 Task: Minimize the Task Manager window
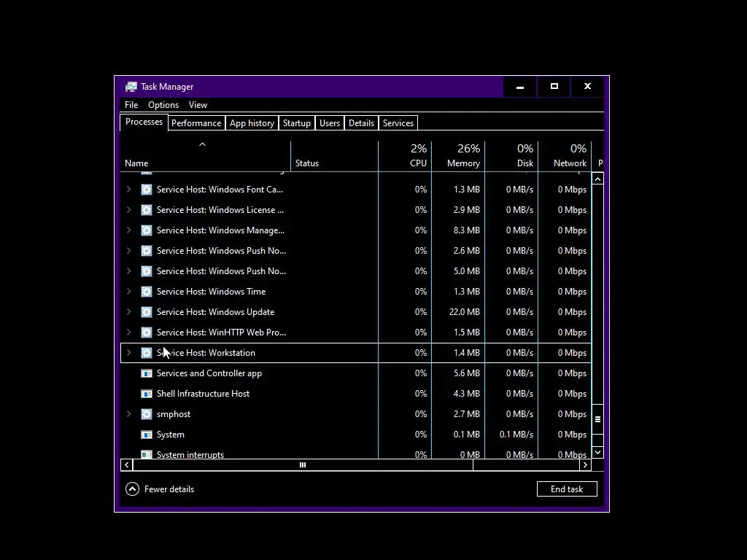tap(520, 87)
